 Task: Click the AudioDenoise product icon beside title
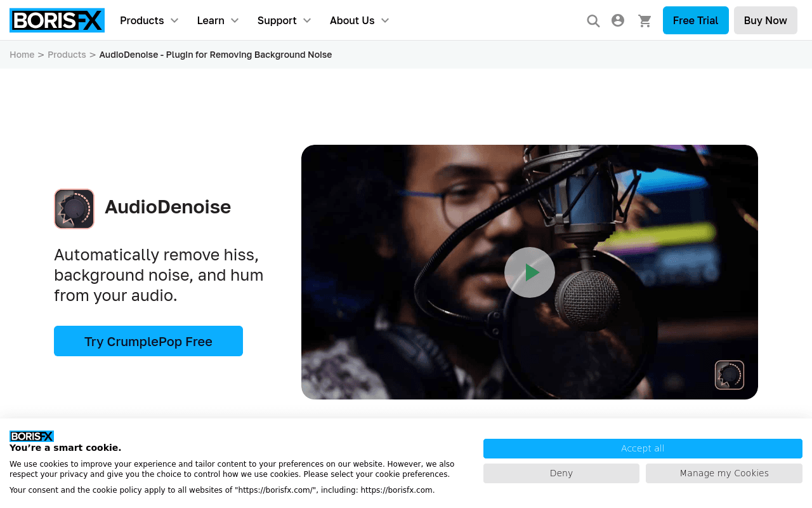coord(74,209)
